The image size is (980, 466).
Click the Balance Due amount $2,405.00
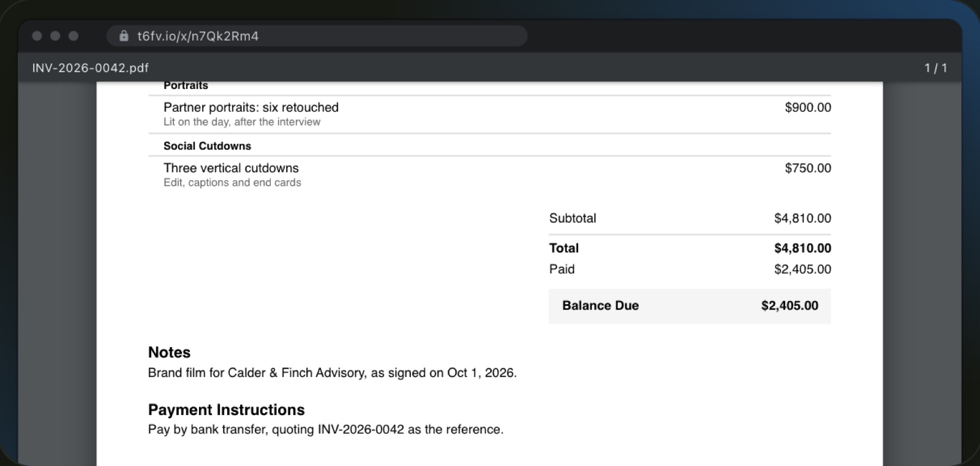[790, 305]
